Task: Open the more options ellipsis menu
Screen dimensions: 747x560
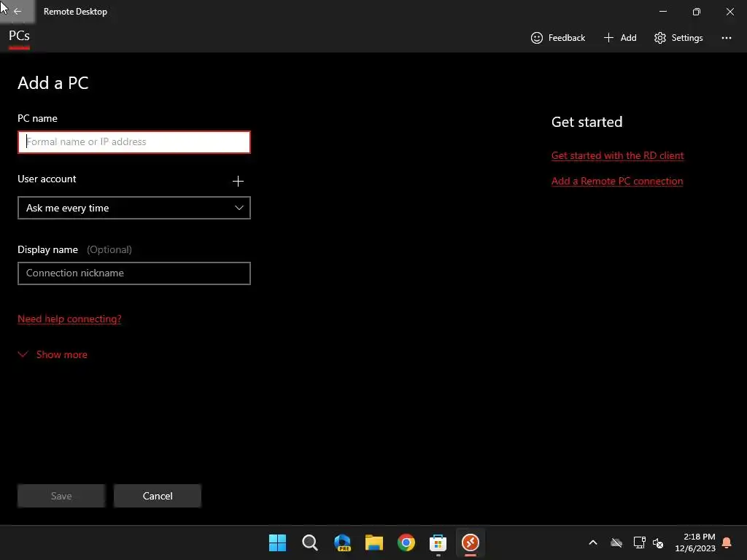Action: [726, 38]
